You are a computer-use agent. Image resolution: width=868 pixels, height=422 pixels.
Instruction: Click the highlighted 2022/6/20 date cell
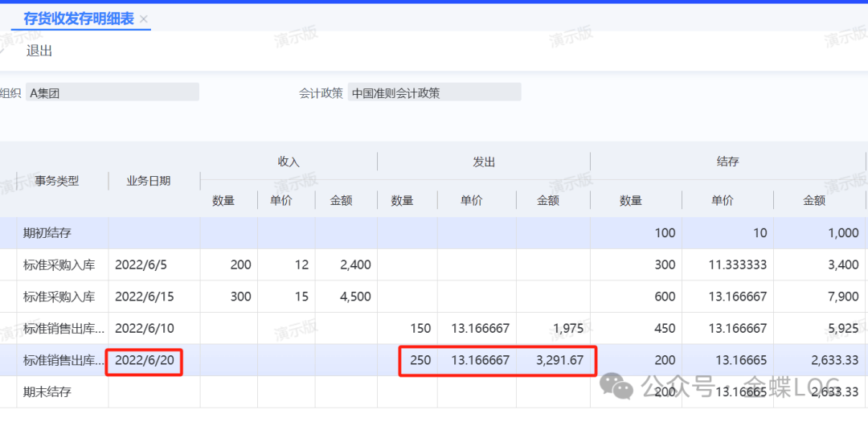(146, 360)
